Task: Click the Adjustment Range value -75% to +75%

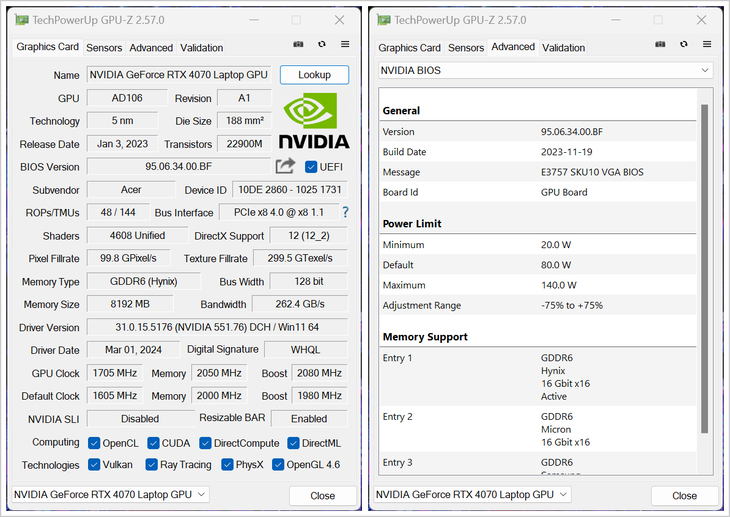Action: [571, 306]
